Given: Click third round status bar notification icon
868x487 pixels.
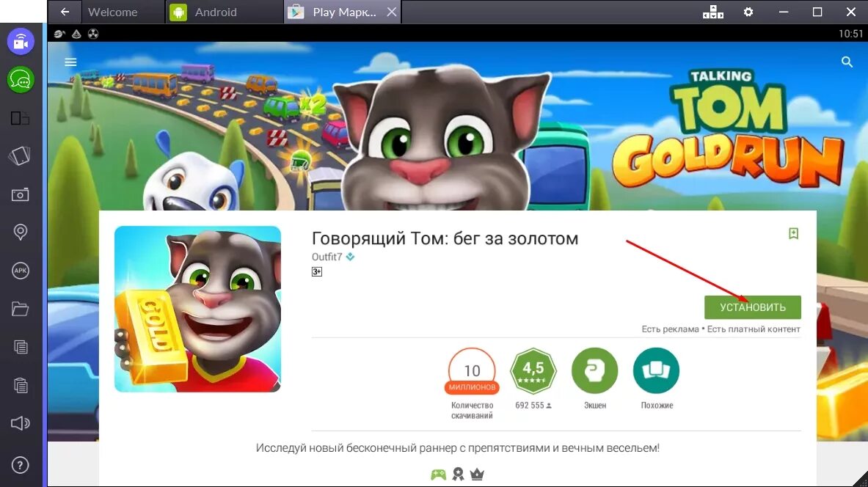Looking at the screenshot, I should pyautogui.click(x=93, y=34).
